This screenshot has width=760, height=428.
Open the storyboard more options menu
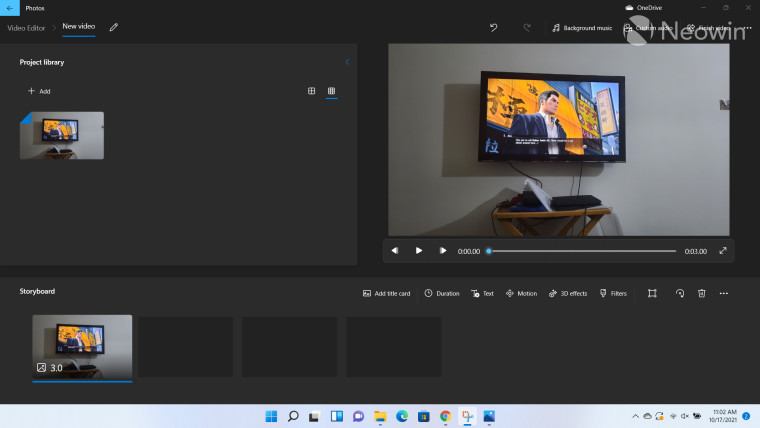724,293
